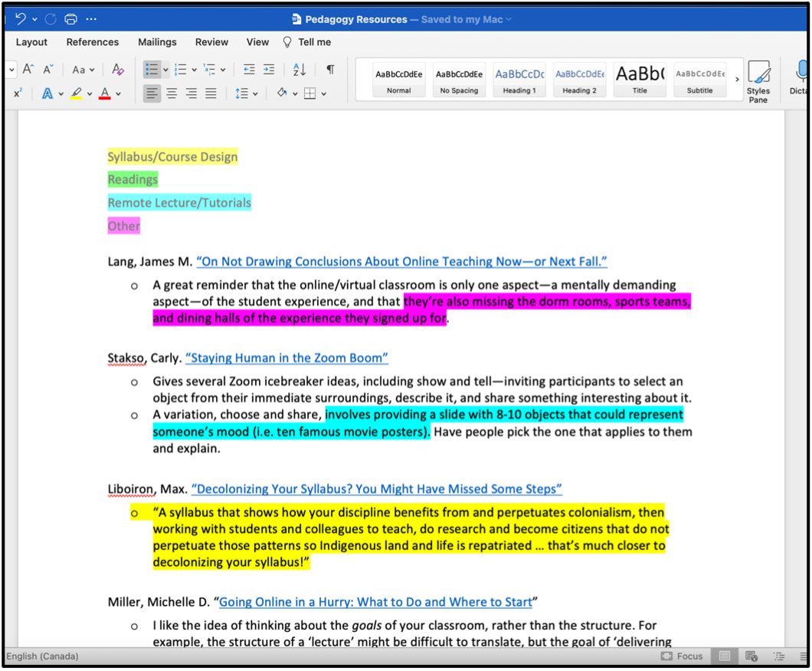Screen dimensions: 812x671
Task: Toggle center text alignment
Action: point(172,93)
